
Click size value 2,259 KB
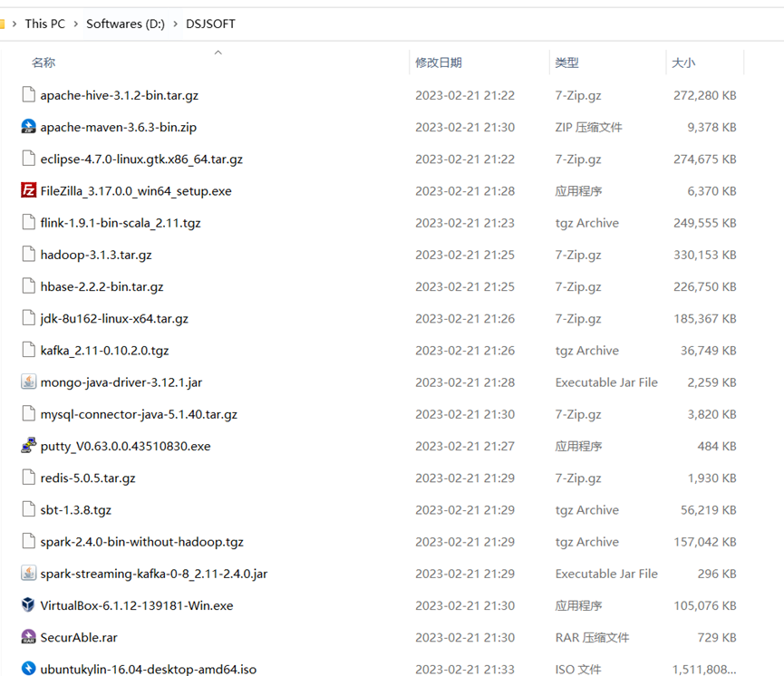click(712, 382)
